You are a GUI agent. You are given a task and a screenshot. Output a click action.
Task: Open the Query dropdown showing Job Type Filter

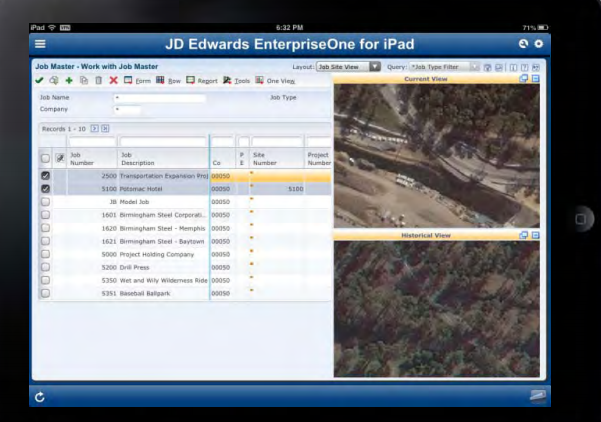[x=444, y=67]
